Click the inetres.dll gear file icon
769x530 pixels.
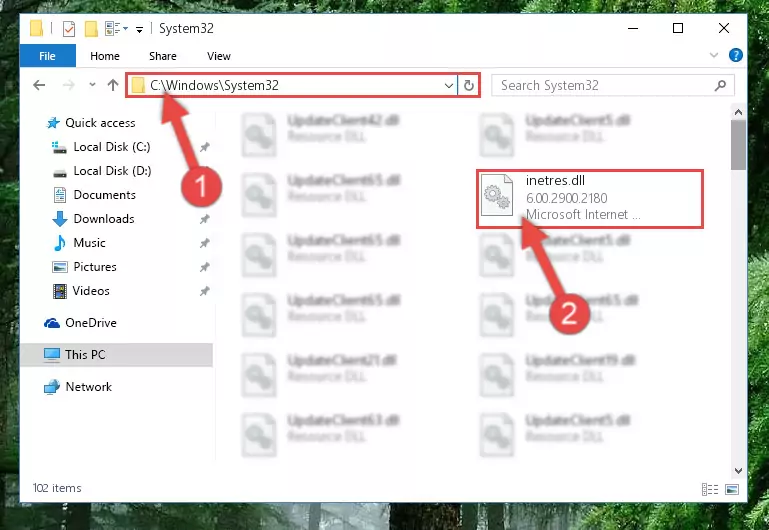coord(496,195)
